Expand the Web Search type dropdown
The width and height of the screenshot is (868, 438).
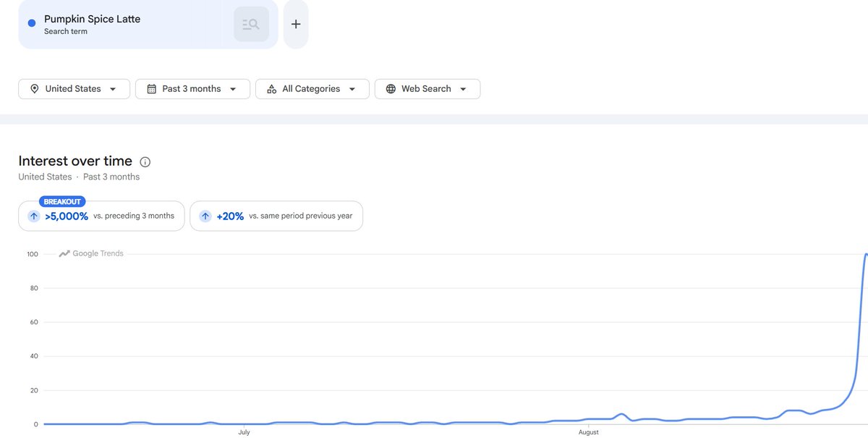click(x=427, y=89)
